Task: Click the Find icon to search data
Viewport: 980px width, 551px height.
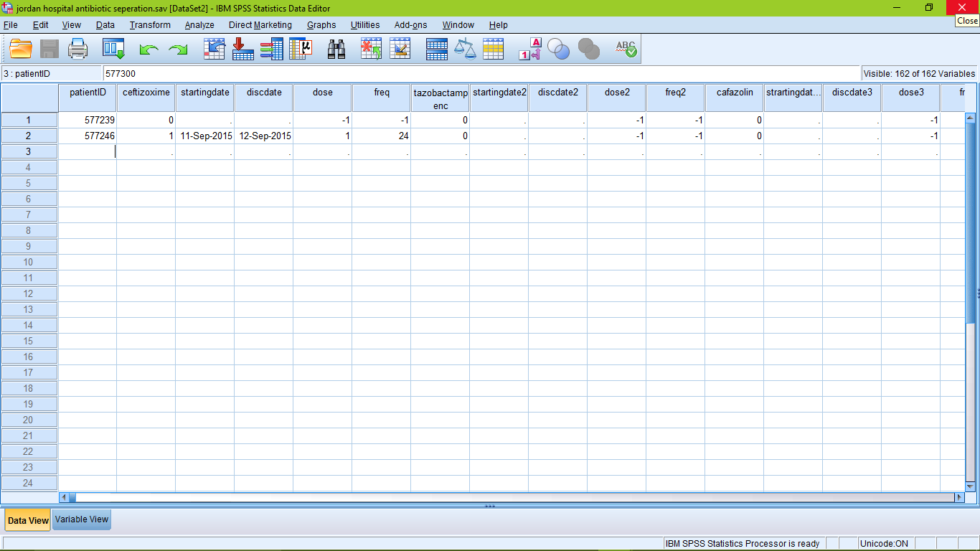Action: tap(336, 49)
